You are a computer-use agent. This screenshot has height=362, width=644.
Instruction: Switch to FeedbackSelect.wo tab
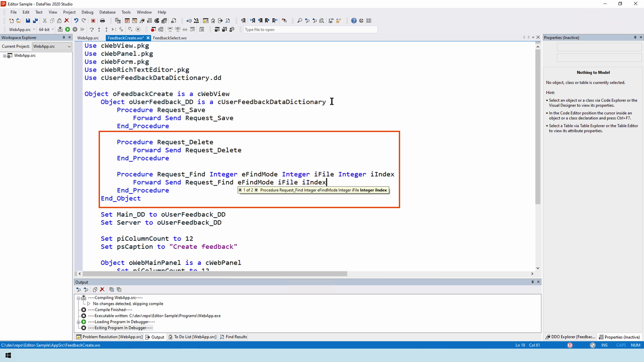click(170, 38)
